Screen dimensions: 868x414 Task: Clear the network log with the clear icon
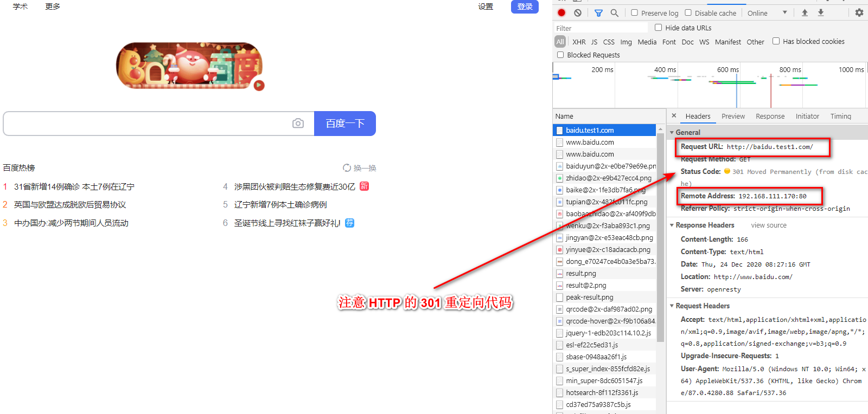point(578,12)
